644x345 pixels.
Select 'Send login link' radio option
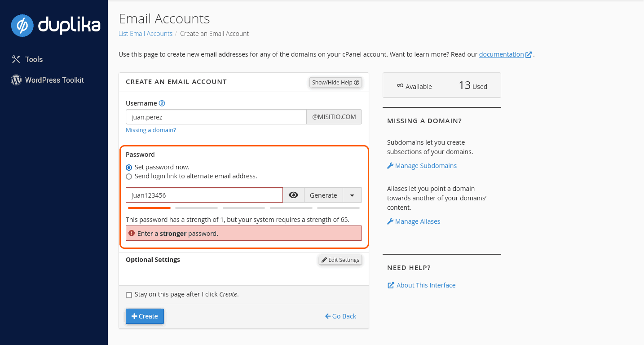(129, 177)
